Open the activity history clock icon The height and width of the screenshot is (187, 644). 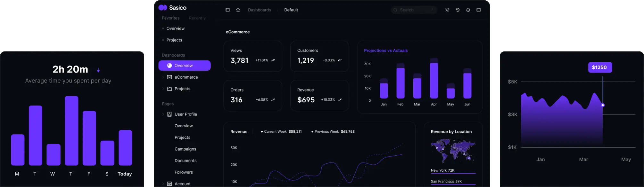click(458, 10)
